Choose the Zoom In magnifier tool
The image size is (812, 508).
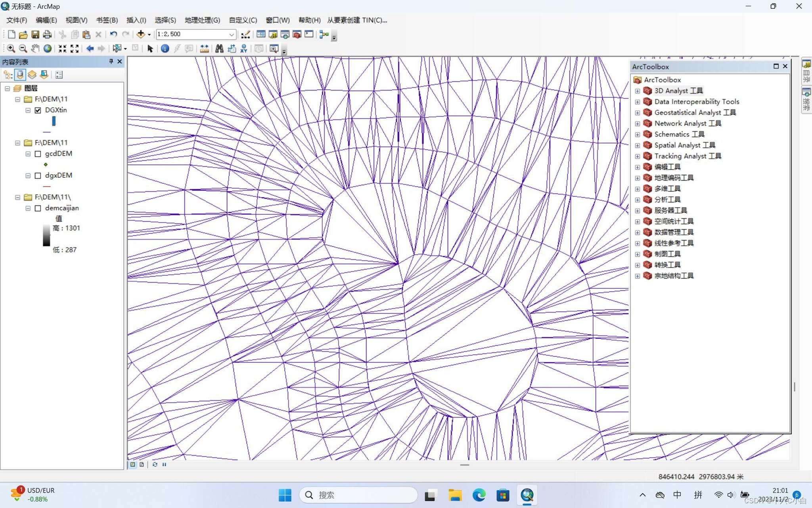(x=11, y=48)
